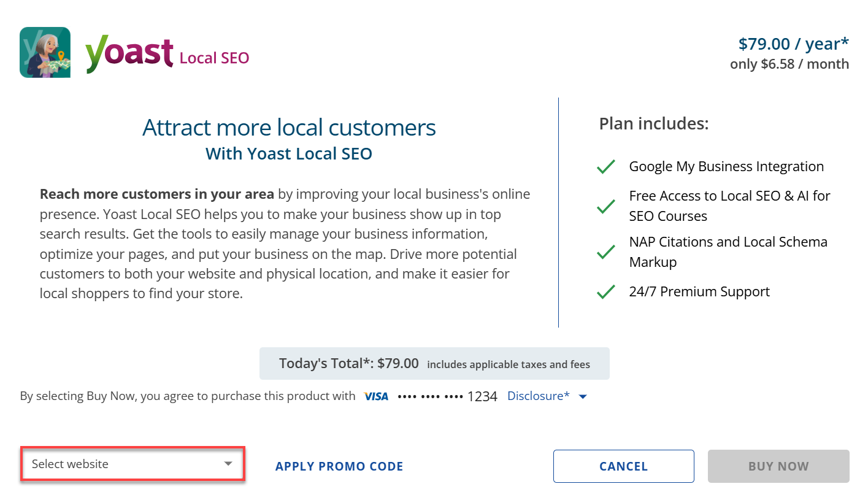The height and width of the screenshot is (500, 868).
Task: Click the Visa card icon
Action: (375, 396)
